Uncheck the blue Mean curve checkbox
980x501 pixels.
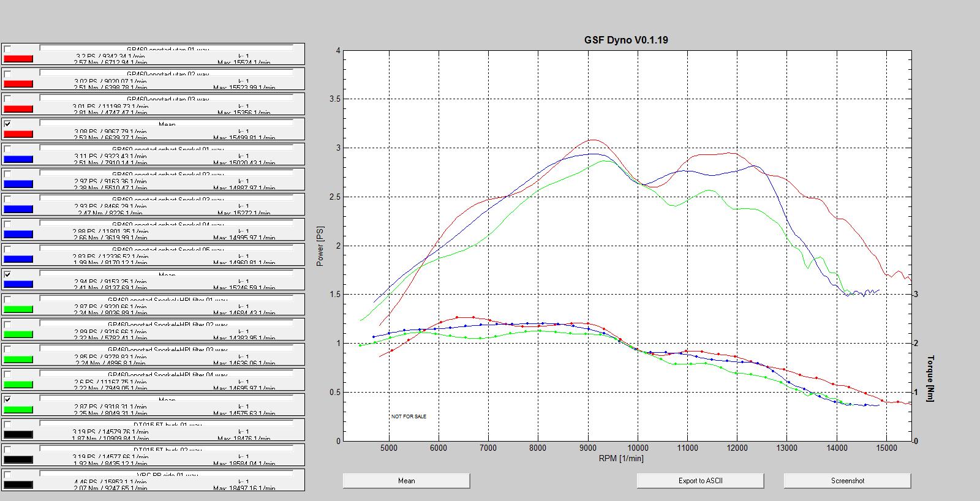pos(7,274)
